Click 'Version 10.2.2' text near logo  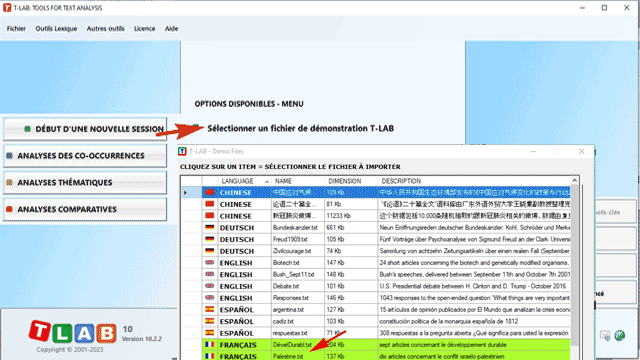tap(142, 339)
